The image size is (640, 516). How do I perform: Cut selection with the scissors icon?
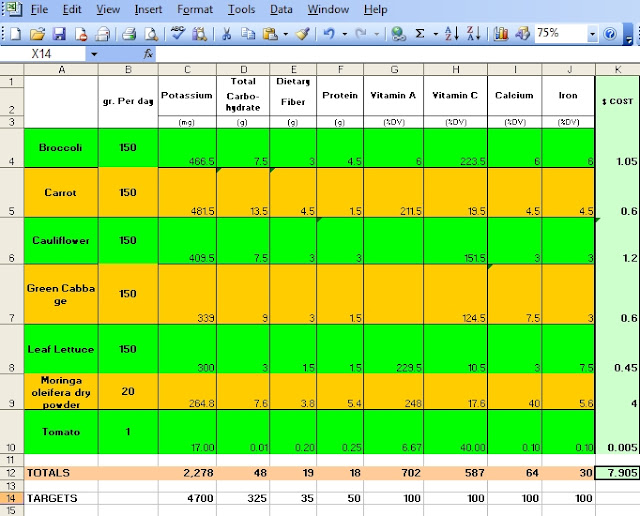226,33
